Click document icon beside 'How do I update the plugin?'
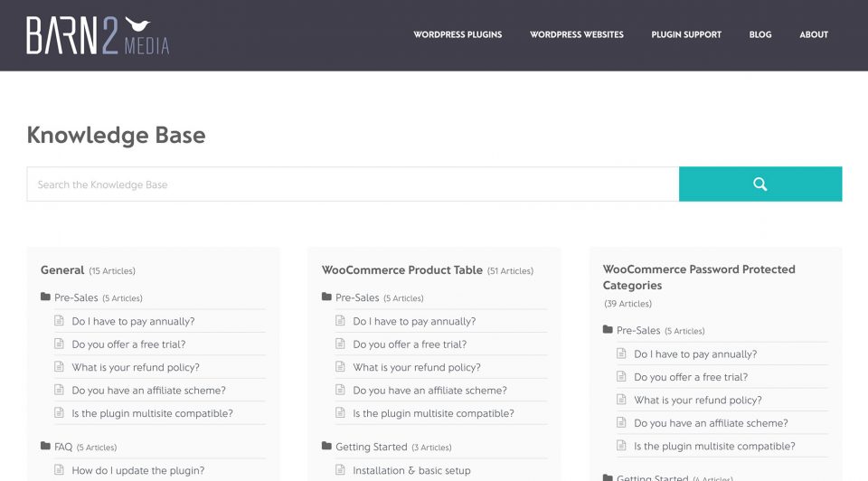This screenshot has height=481, width=868. [60, 470]
